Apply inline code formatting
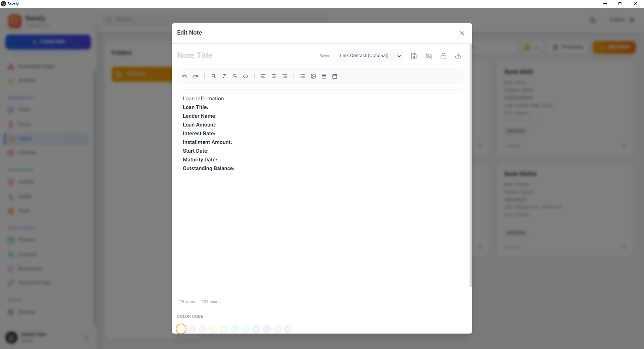 [246, 77]
